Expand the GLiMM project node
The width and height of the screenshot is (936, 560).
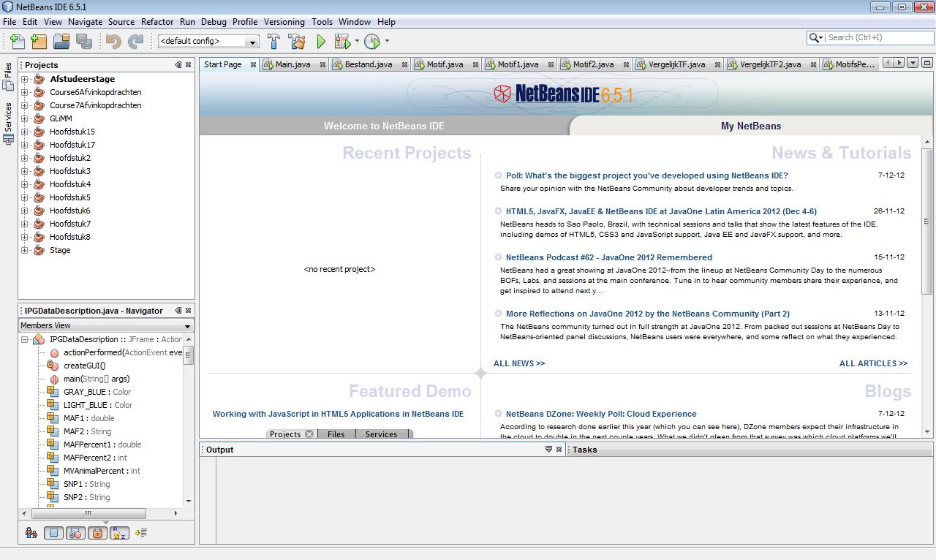[x=25, y=118]
